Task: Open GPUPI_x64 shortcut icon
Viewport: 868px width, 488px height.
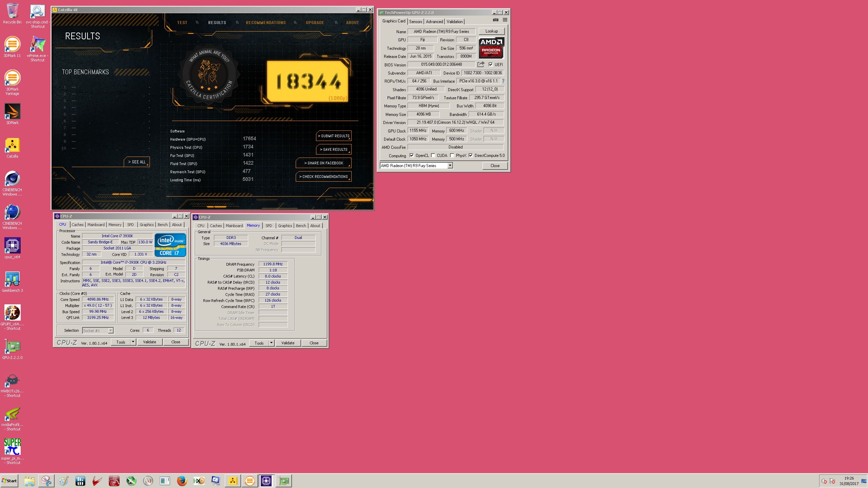Action: point(12,317)
